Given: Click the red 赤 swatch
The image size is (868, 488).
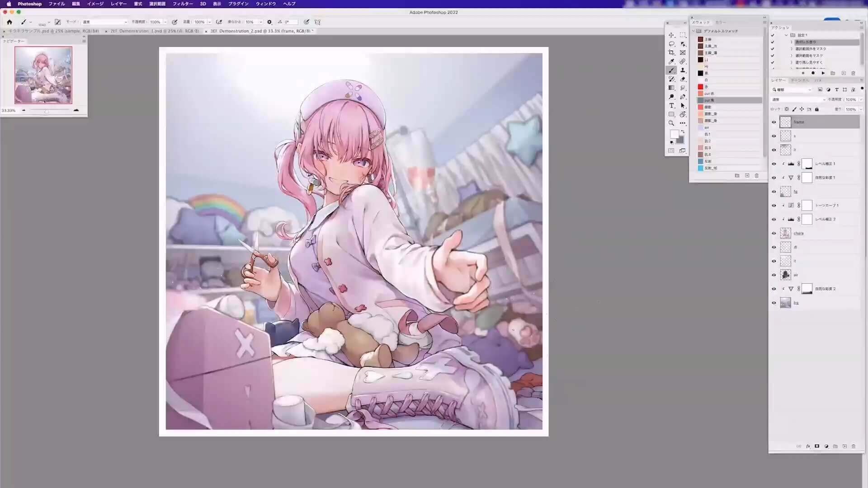Looking at the screenshot, I should (x=700, y=87).
